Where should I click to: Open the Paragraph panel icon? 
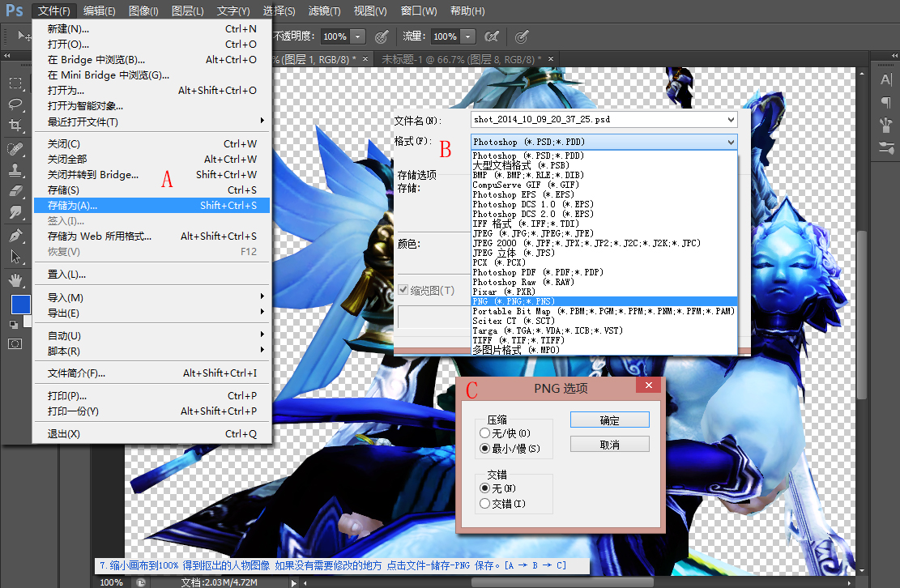[886, 103]
